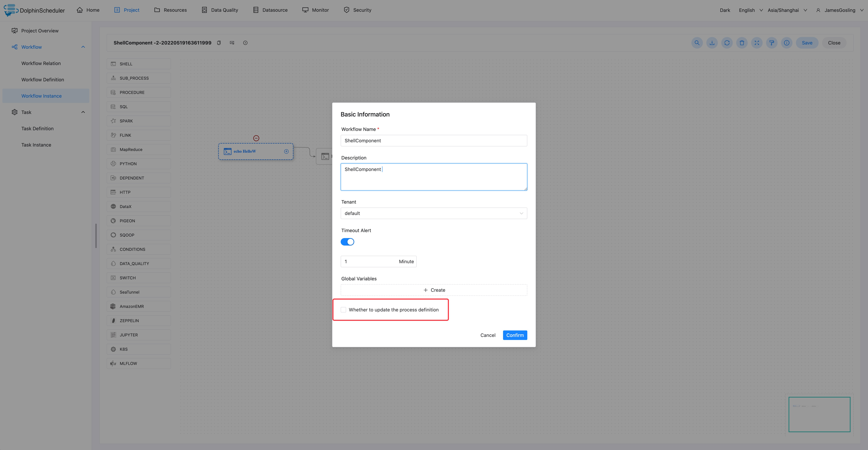The image size is (868, 450).
Task: Disable the Timeout Alert switch
Action: pos(347,242)
